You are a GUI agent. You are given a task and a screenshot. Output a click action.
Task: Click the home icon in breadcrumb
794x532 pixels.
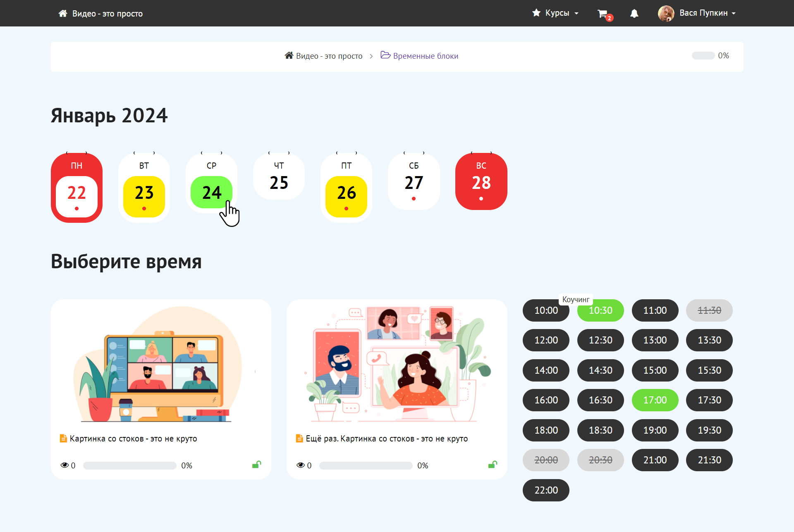coord(289,55)
